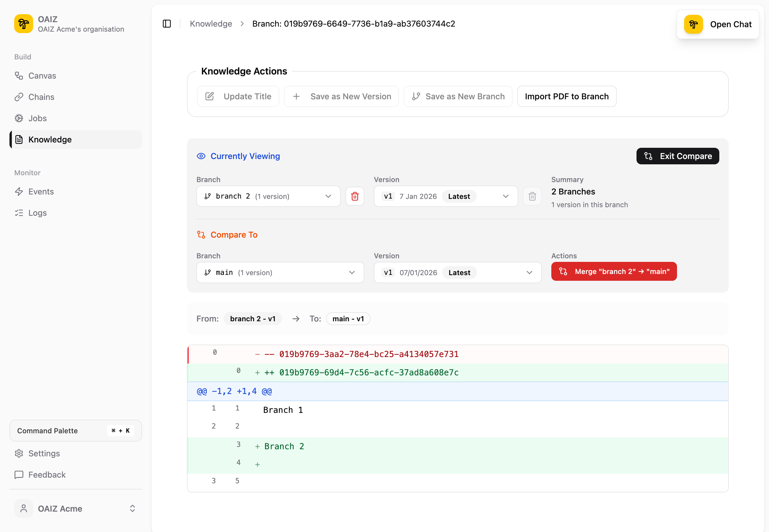Viewport: 769px width, 532px height.
Task: Click Import PDF to Branch
Action: (x=567, y=96)
